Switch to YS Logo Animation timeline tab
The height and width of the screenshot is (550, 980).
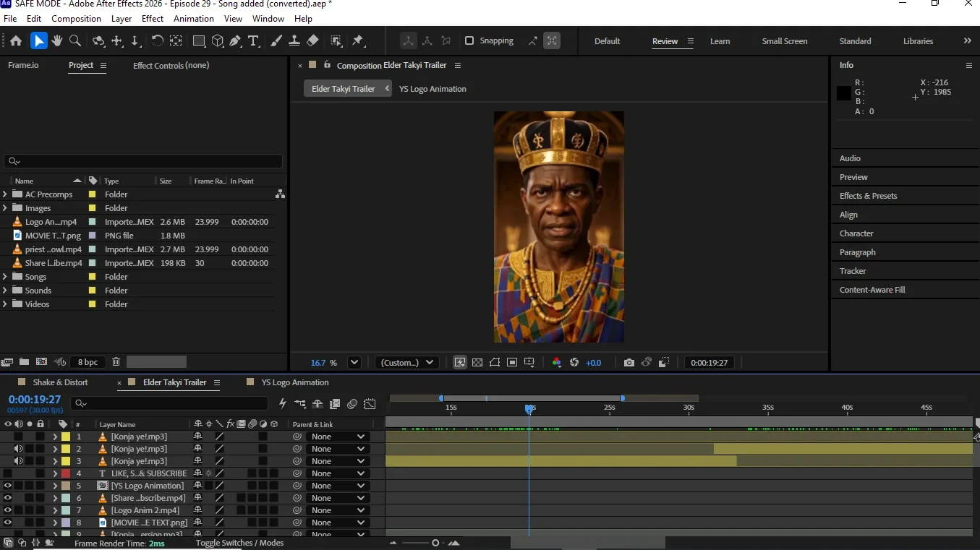pos(295,382)
